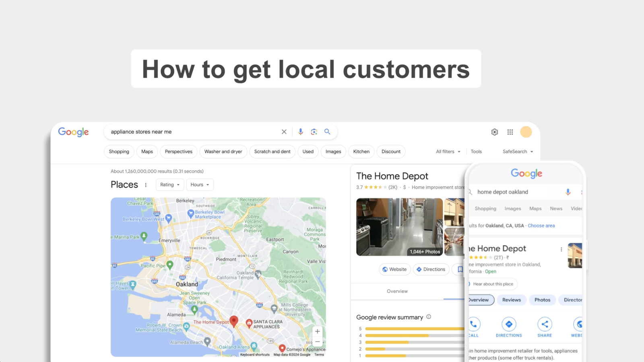Tap the phone Call icon
Screen dimensions: 644x362
coord(474,324)
